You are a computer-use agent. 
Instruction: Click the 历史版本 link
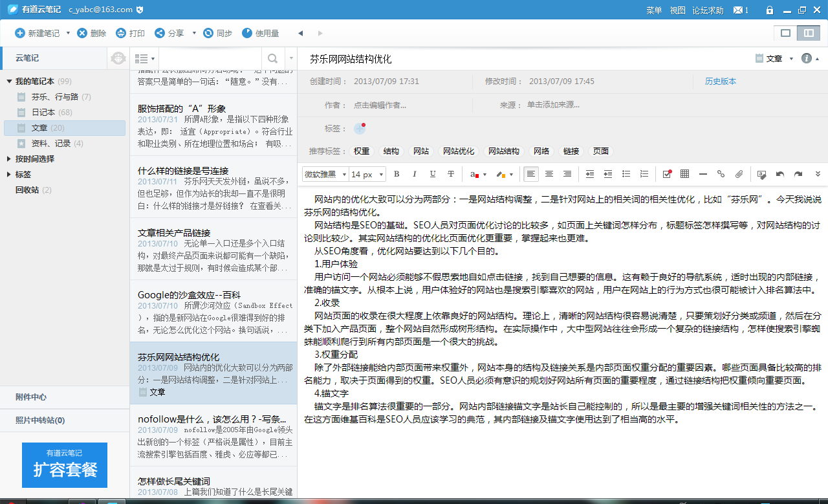coord(720,82)
